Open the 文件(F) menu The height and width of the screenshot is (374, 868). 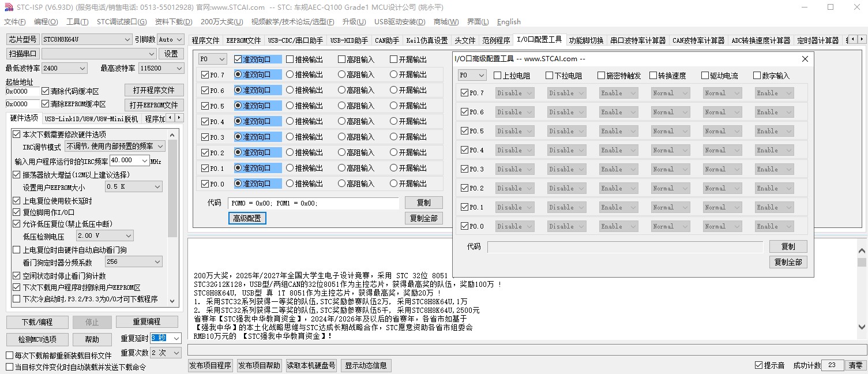(x=15, y=22)
